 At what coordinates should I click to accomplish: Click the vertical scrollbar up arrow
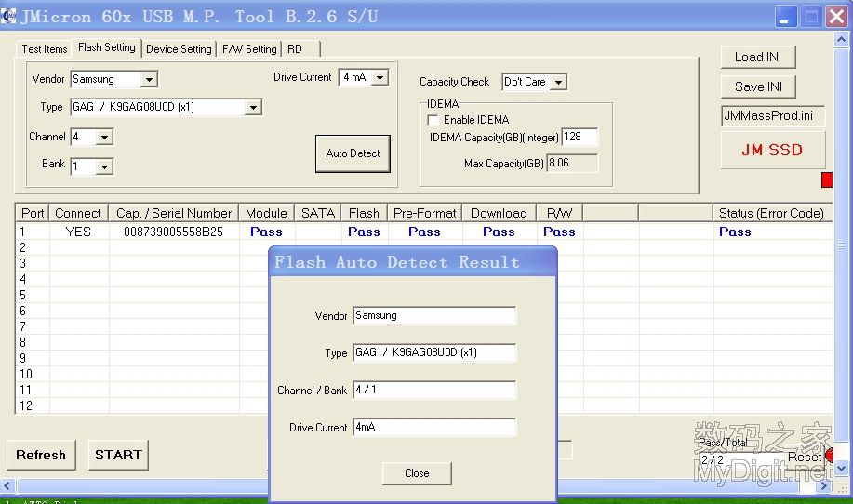click(x=841, y=40)
